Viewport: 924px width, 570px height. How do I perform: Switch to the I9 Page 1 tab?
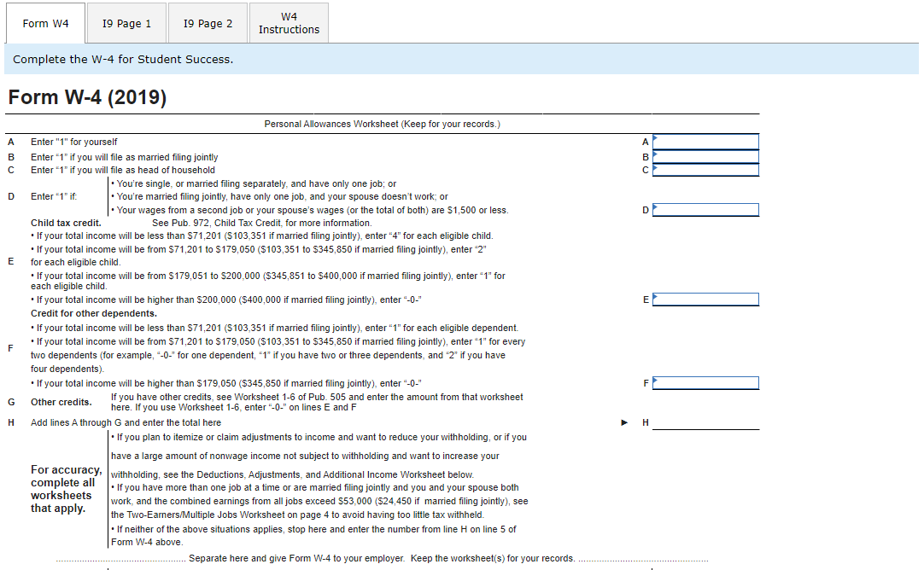[126, 22]
